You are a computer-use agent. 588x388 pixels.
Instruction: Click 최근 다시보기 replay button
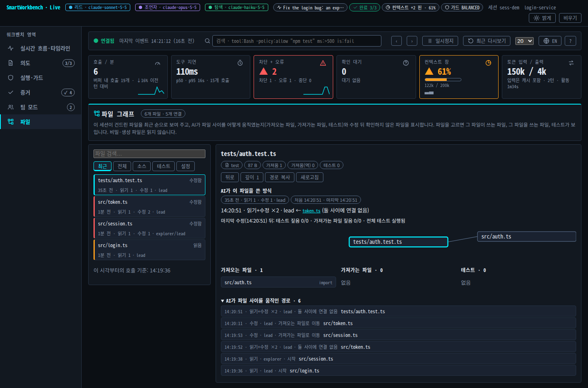pyautogui.click(x=487, y=41)
